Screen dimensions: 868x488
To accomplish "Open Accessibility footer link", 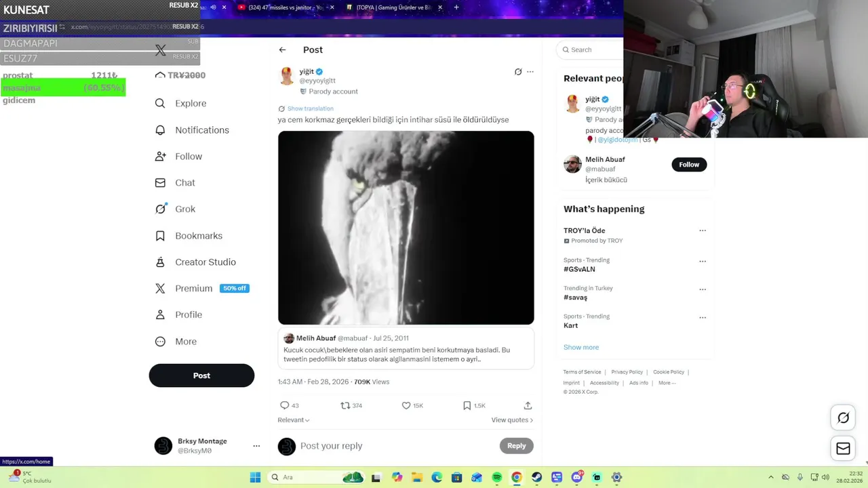I will [604, 383].
